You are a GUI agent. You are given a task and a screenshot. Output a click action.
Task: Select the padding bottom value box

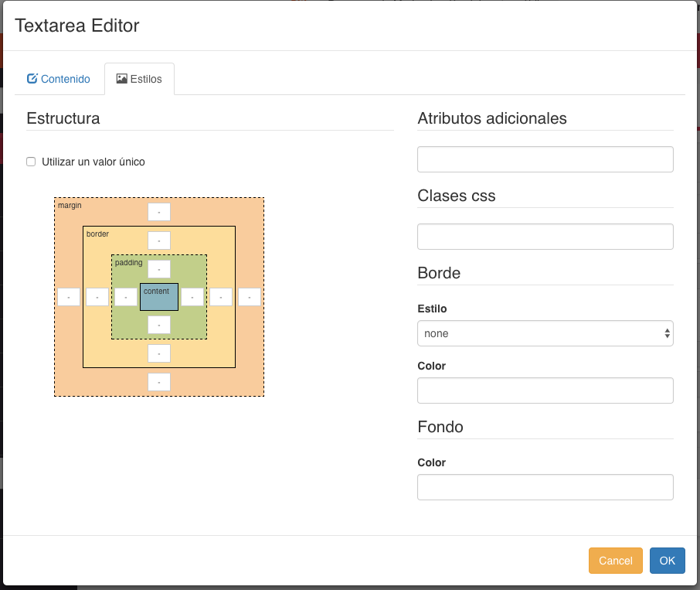(x=159, y=325)
